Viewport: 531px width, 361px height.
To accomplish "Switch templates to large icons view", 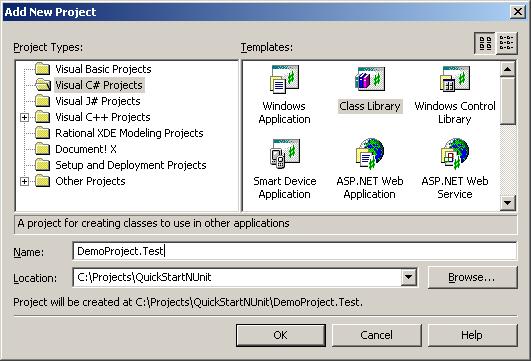I will tap(485, 43).
